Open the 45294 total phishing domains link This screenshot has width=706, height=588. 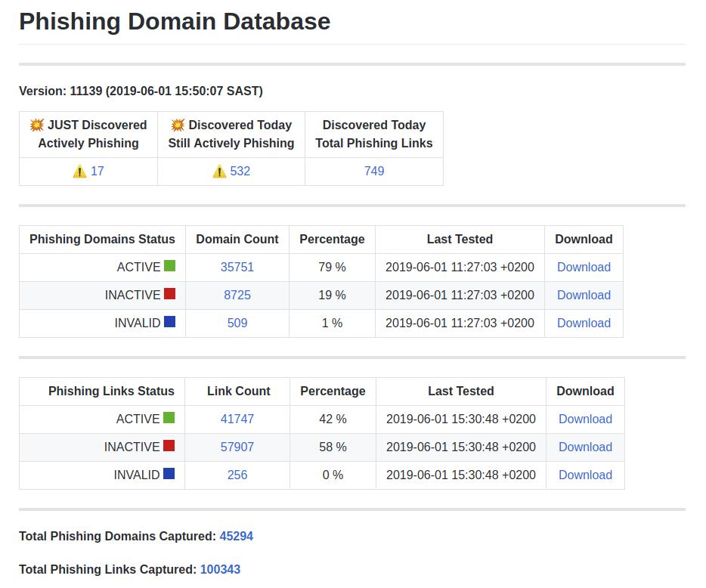pos(237,536)
